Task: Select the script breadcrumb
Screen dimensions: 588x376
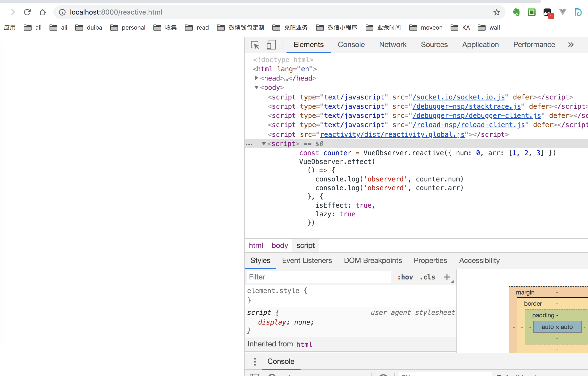Action: coord(305,245)
